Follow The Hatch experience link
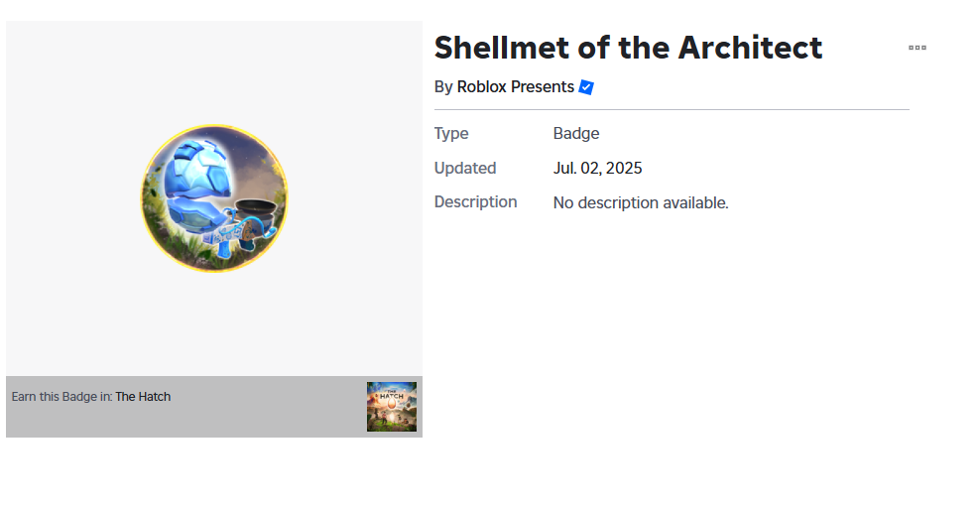The image size is (980, 509). [x=143, y=397]
